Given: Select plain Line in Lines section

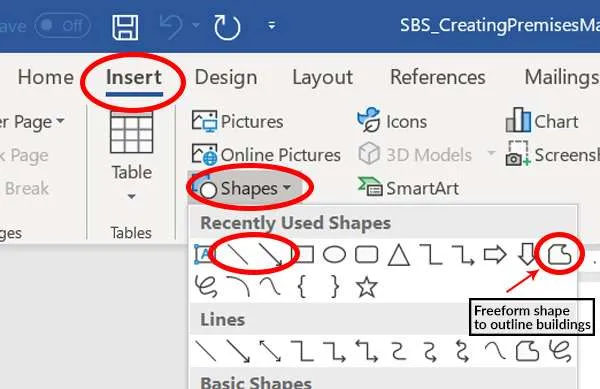Looking at the screenshot, I should point(205,351).
